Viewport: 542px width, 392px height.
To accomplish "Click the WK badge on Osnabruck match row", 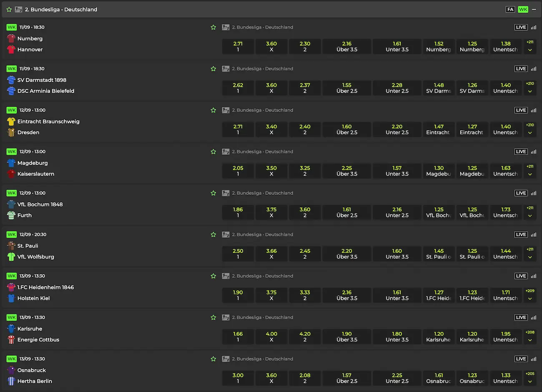I will point(12,359).
